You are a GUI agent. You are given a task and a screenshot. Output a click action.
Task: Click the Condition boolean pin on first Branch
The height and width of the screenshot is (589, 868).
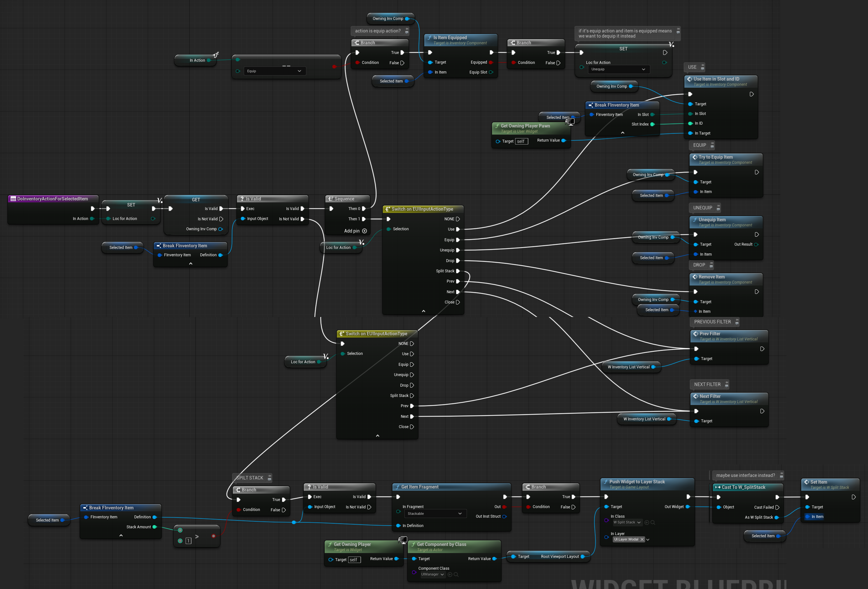click(357, 62)
